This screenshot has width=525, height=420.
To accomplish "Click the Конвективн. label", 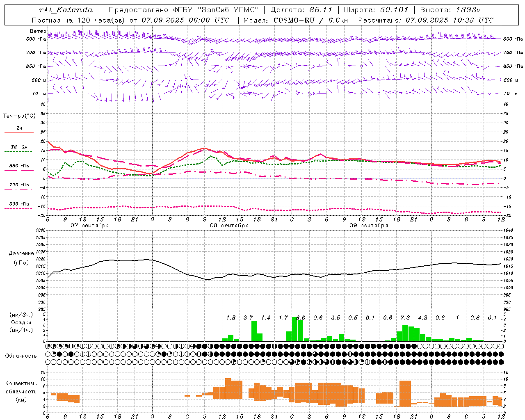I will pos(21,383).
